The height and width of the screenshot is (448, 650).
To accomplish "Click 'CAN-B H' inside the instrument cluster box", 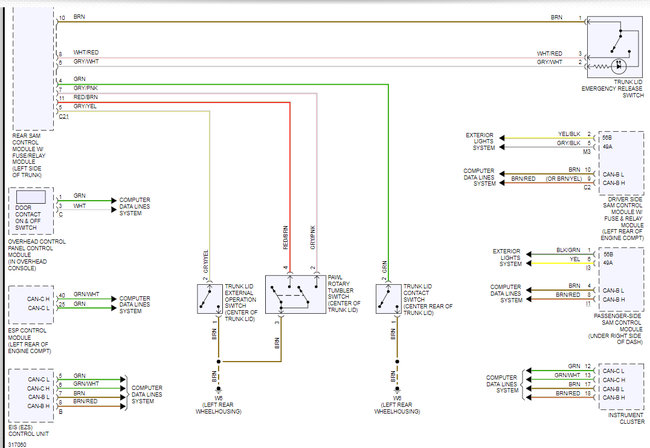I will click(x=614, y=397).
